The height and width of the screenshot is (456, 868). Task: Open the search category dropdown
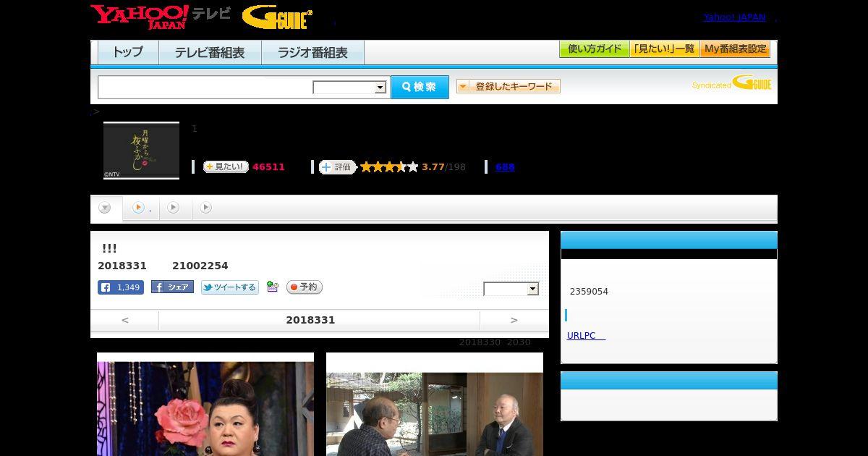pyautogui.click(x=350, y=88)
